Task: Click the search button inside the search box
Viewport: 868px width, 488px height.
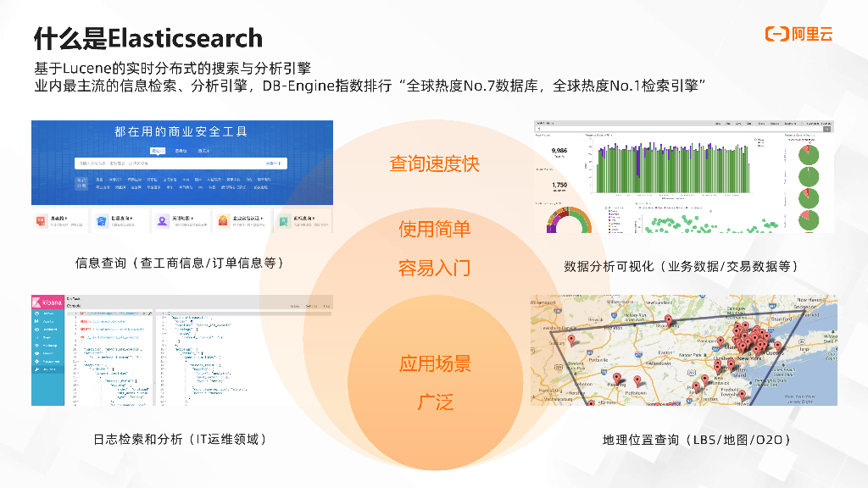Action: click(274, 164)
